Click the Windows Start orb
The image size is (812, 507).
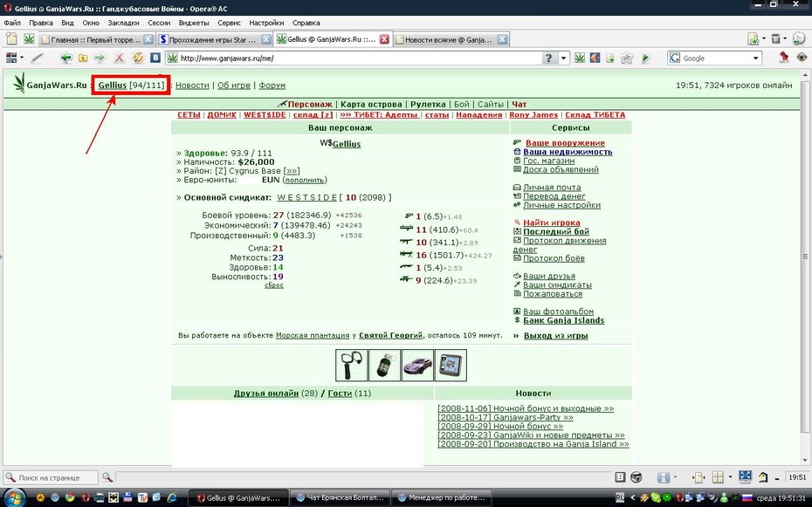point(13,497)
